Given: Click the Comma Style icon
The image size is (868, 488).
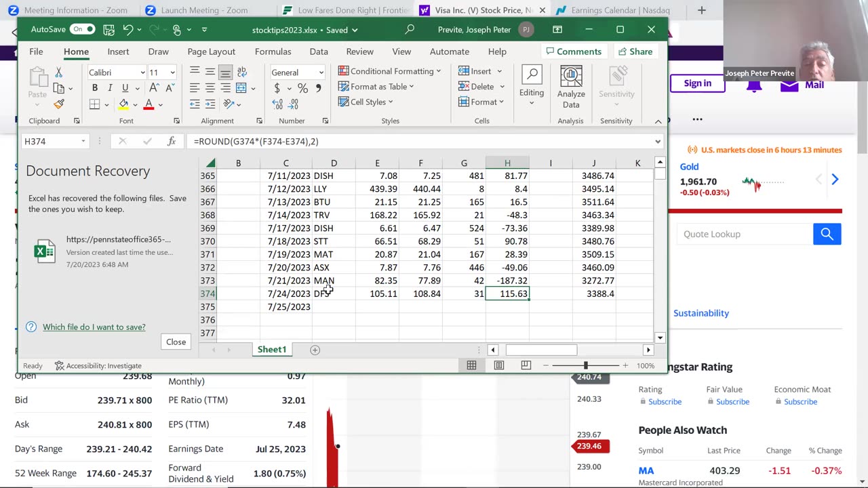Looking at the screenshot, I should click(318, 88).
